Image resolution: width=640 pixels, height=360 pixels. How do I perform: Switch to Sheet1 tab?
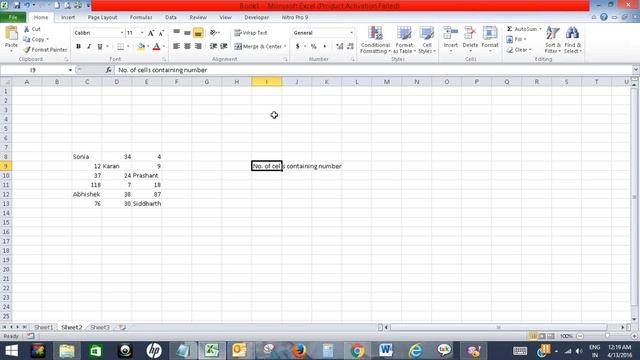pyautogui.click(x=43, y=327)
